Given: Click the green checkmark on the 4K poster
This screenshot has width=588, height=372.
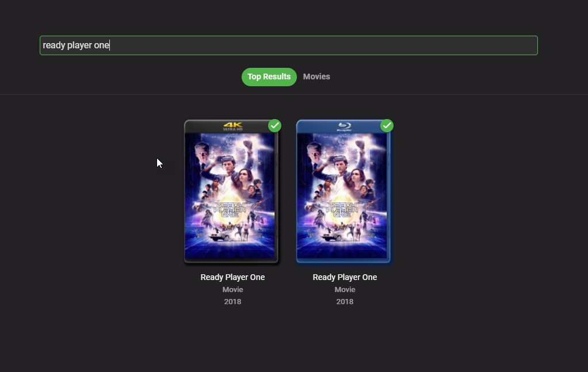Looking at the screenshot, I should pos(275,125).
